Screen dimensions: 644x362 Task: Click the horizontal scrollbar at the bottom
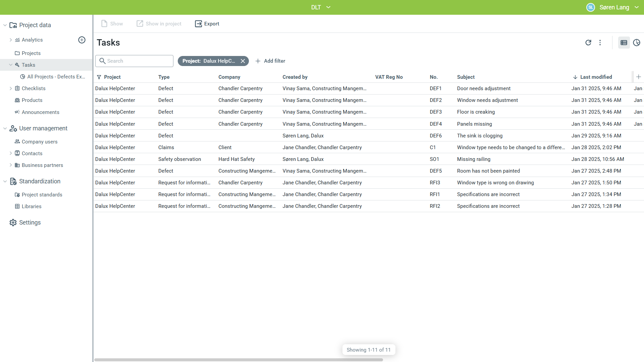coord(238,360)
